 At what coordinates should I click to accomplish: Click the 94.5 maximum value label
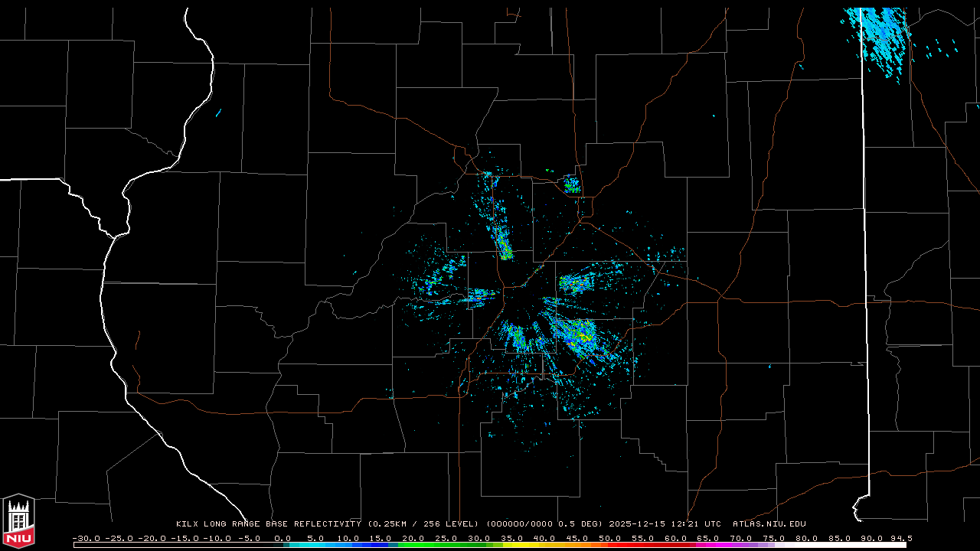tap(900, 538)
